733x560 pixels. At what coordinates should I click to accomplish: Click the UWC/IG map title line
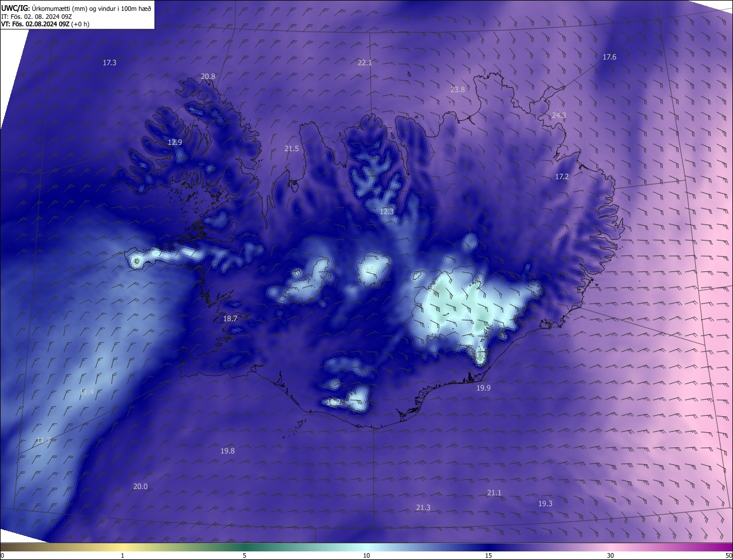[x=76, y=8]
